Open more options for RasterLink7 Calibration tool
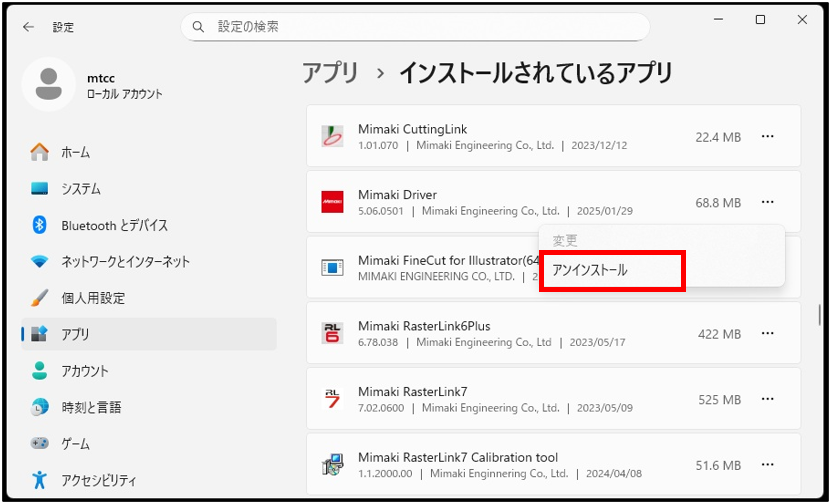 pos(767,465)
